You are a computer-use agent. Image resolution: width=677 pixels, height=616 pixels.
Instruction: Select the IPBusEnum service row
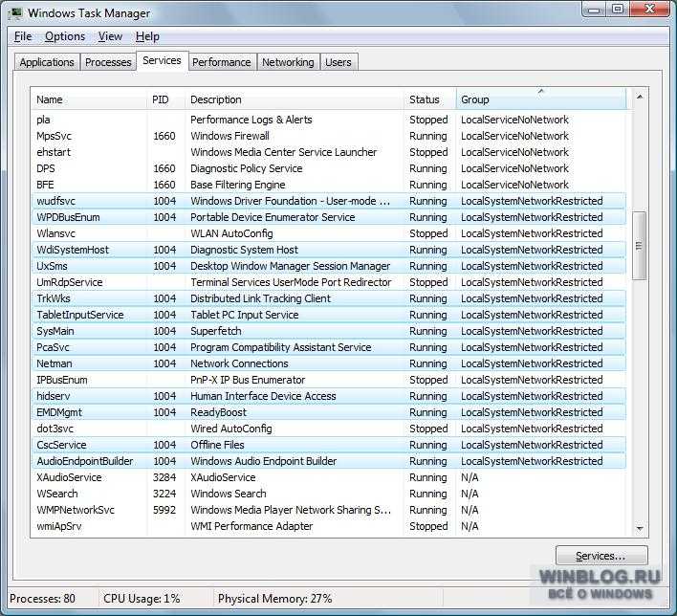328,380
